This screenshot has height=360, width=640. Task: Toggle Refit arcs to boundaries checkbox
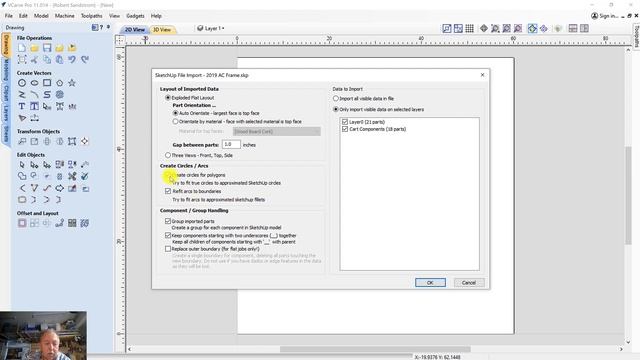click(168, 191)
